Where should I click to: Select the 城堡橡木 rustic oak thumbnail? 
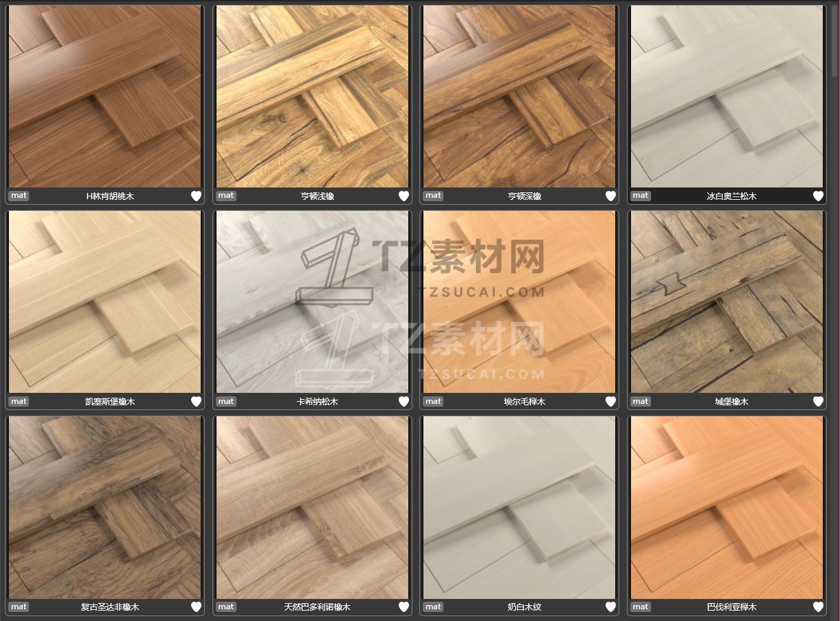pyautogui.click(x=727, y=302)
